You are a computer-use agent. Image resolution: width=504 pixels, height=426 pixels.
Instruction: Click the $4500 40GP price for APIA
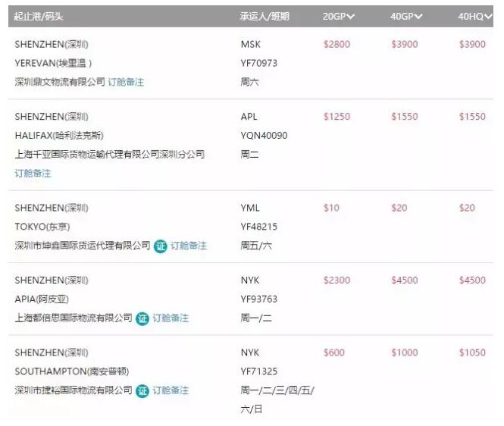pos(405,280)
